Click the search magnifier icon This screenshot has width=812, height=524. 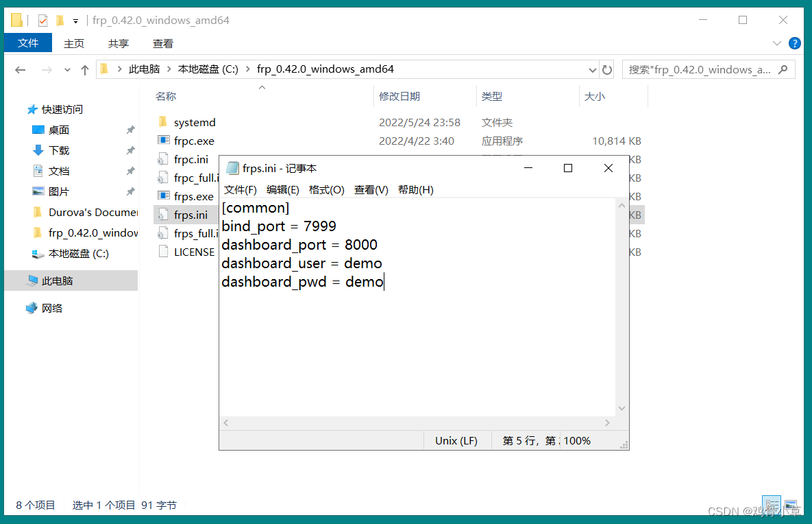(783, 69)
